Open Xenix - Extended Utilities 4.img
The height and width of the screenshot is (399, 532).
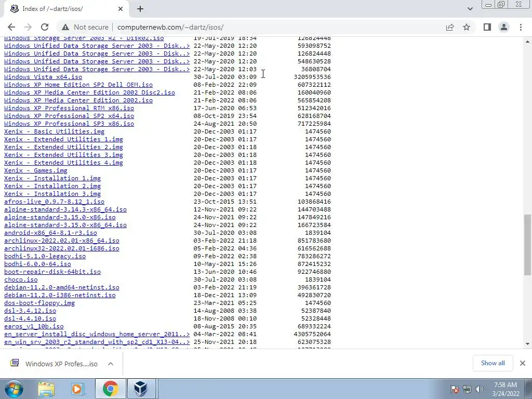tap(63, 163)
